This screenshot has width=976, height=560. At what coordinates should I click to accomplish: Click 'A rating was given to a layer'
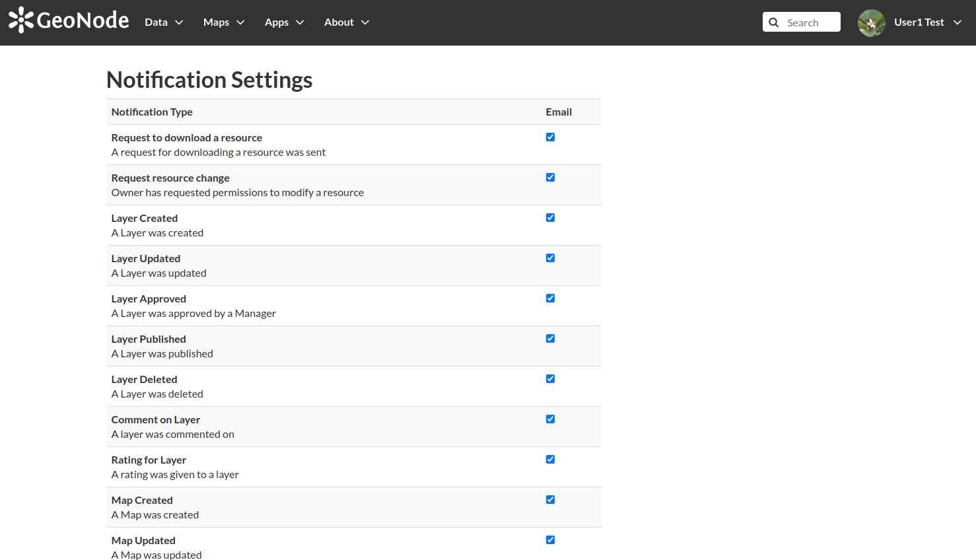[x=175, y=475]
